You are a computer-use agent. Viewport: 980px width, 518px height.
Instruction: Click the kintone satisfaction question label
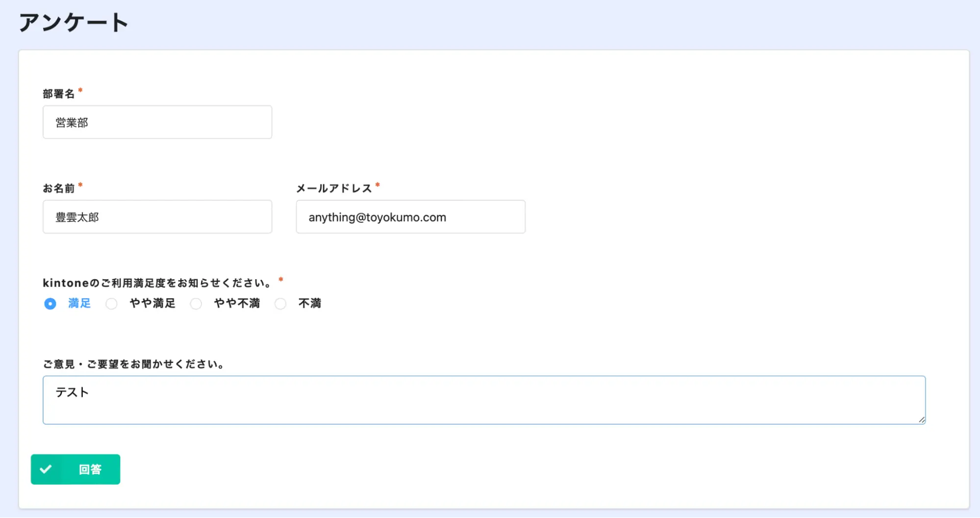tap(157, 283)
